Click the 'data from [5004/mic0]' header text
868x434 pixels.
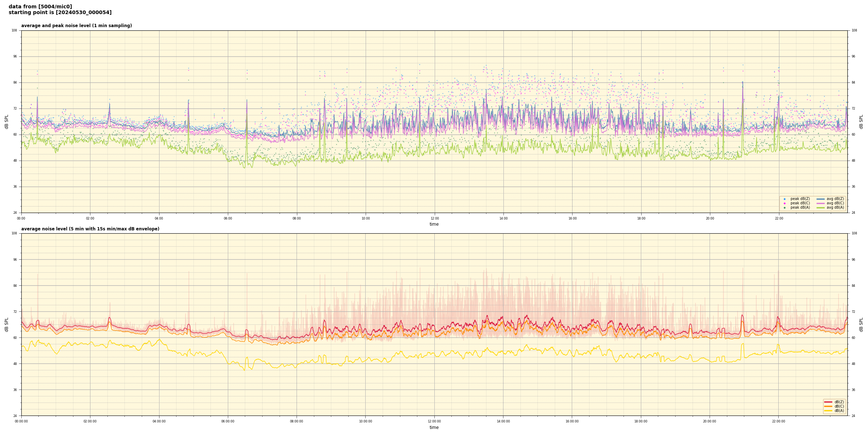(x=40, y=7)
